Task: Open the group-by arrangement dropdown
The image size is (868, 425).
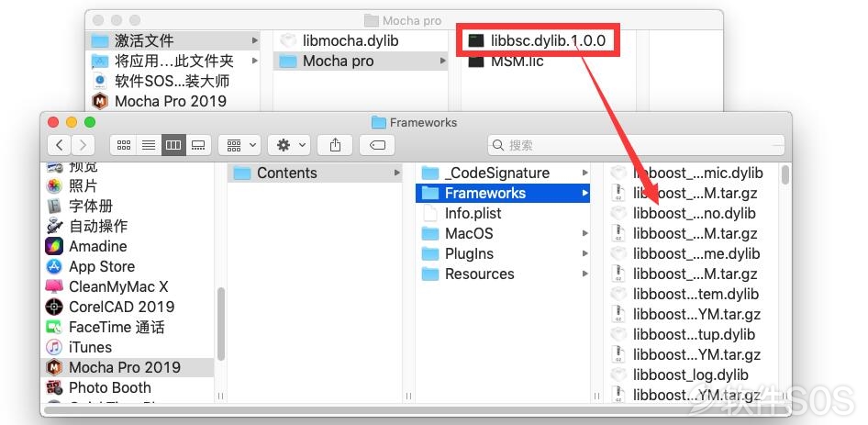Action: pos(239,145)
